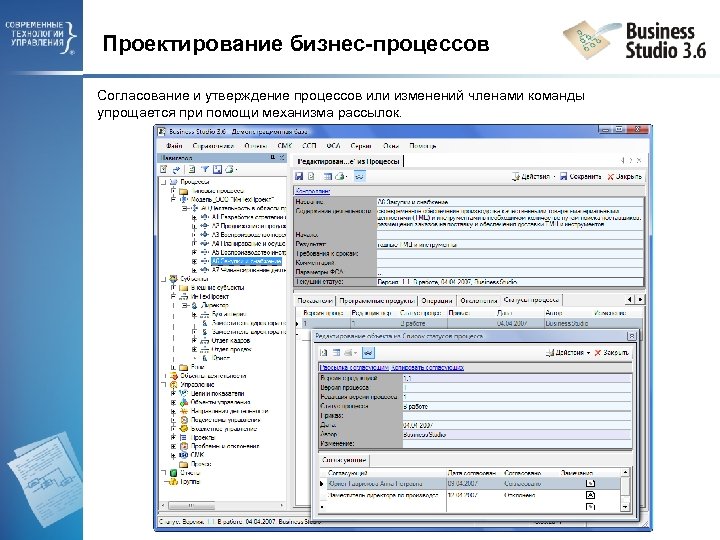This screenshot has width=720, height=540.
Task: Click Закрыть in process editor toolbar
Action: pos(624,176)
